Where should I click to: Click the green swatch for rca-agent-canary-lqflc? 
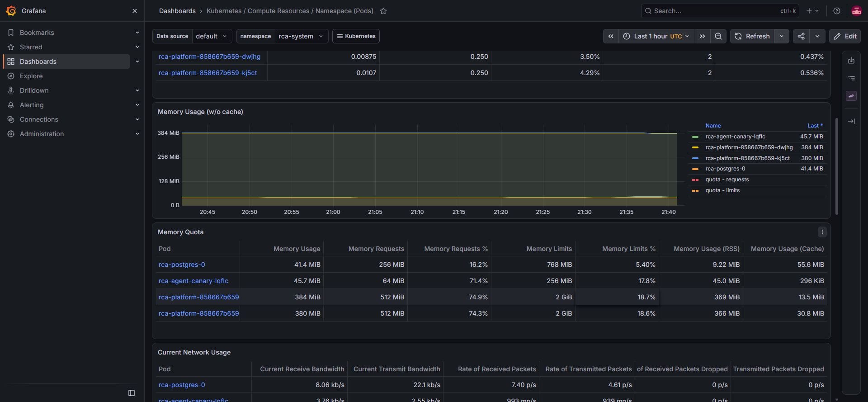(695, 137)
